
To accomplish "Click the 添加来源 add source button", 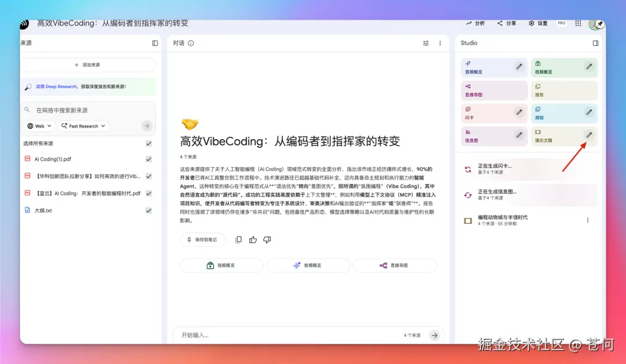I will tap(88, 64).
